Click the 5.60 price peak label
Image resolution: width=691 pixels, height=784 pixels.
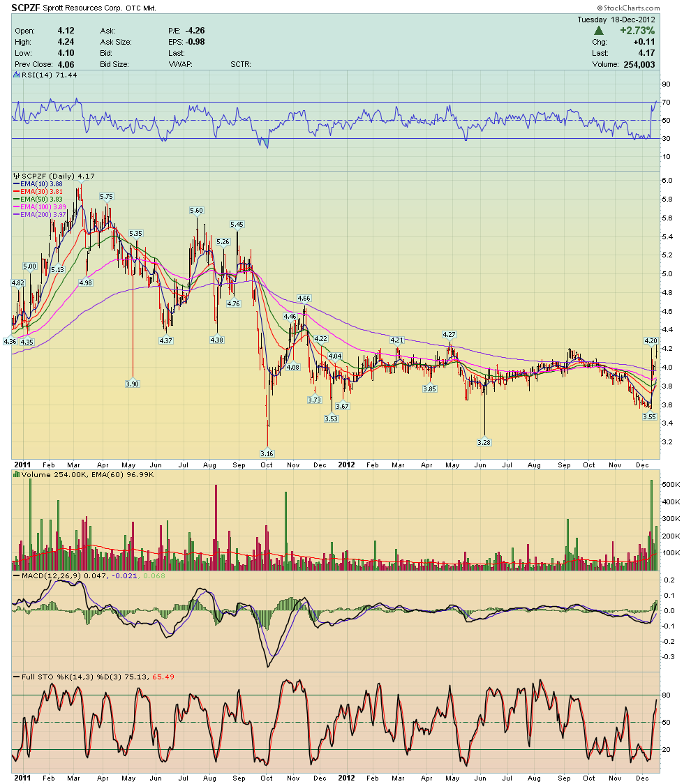(196, 211)
